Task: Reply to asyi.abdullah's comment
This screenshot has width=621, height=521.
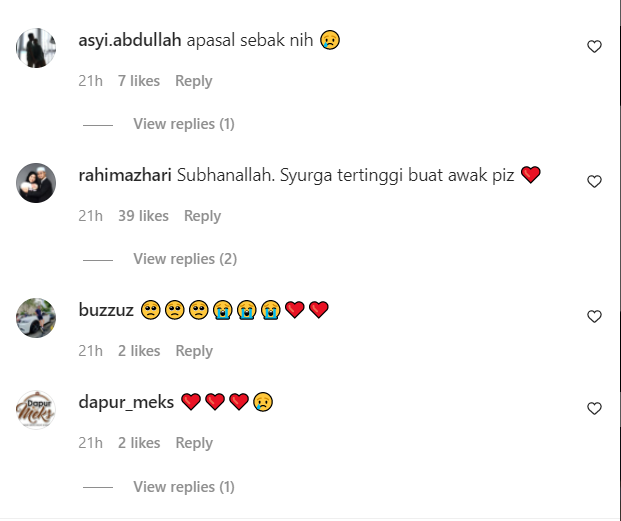Action: tap(194, 81)
